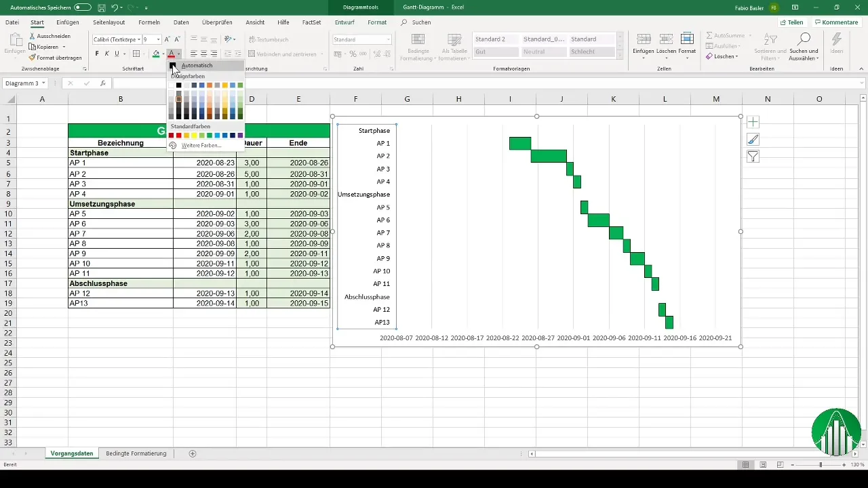Viewport: 868px width, 488px height.
Task: Select the cell with 2020-08-23
Action: coord(205,163)
